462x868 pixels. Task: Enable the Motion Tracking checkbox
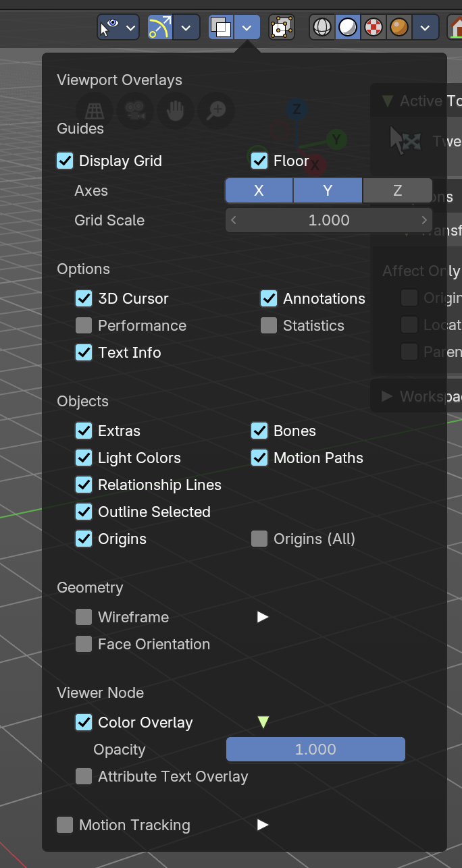tap(65, 825)
